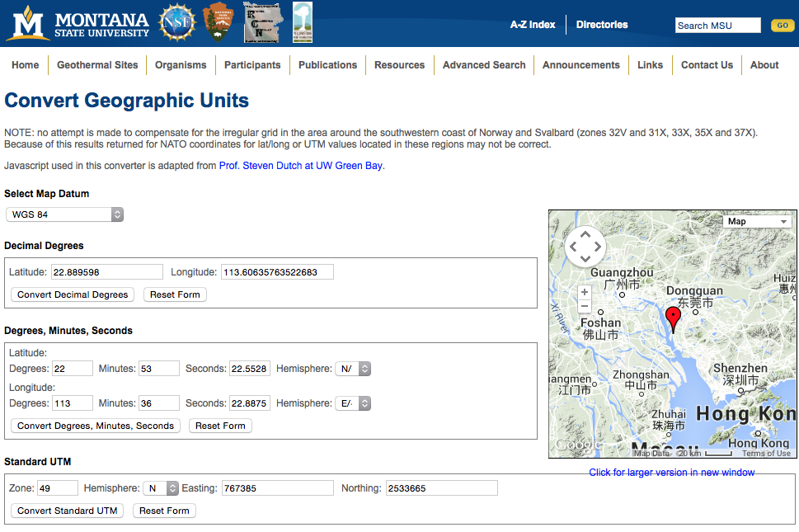The image size is (799, 532).
Task: Click the RCN logo in header
Action: click(x=262, y=22)
